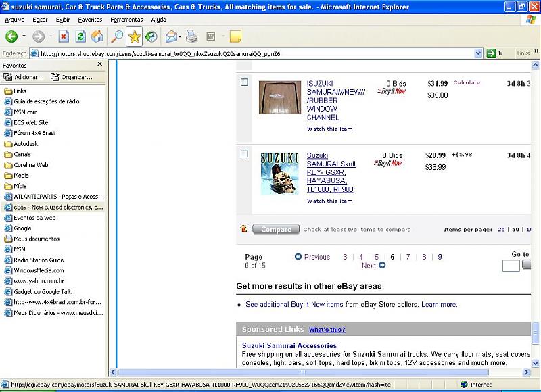
Task: Click What's this? sponsored links link
Action: pyautogui.click(x=327, y=330)
